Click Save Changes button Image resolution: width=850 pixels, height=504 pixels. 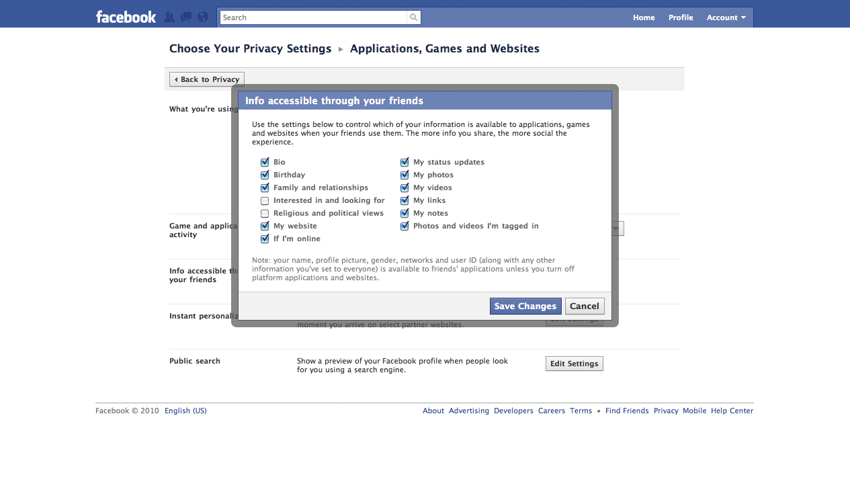pos(525,306)
